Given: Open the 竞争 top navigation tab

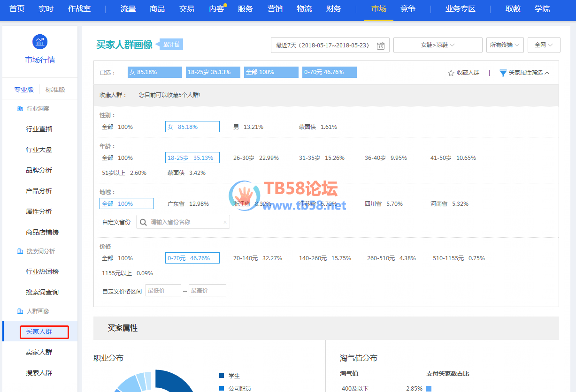Looking at the screenshot, I should tap(407, 9).
